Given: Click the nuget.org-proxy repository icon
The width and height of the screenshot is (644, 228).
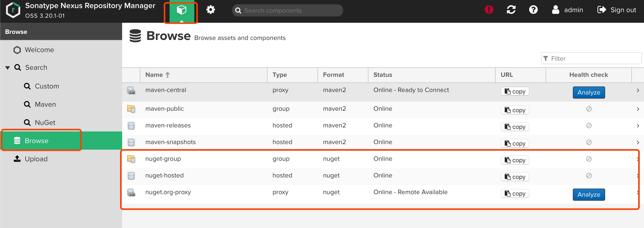Looking at the screenshot, I should (x=131, y=193).
